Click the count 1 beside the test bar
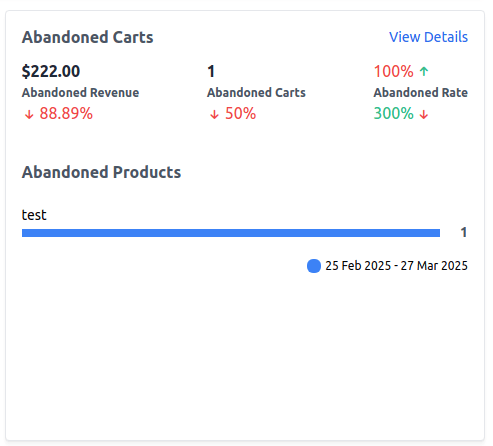The width and height of the screenshot is (493, 446). point(464,232)
